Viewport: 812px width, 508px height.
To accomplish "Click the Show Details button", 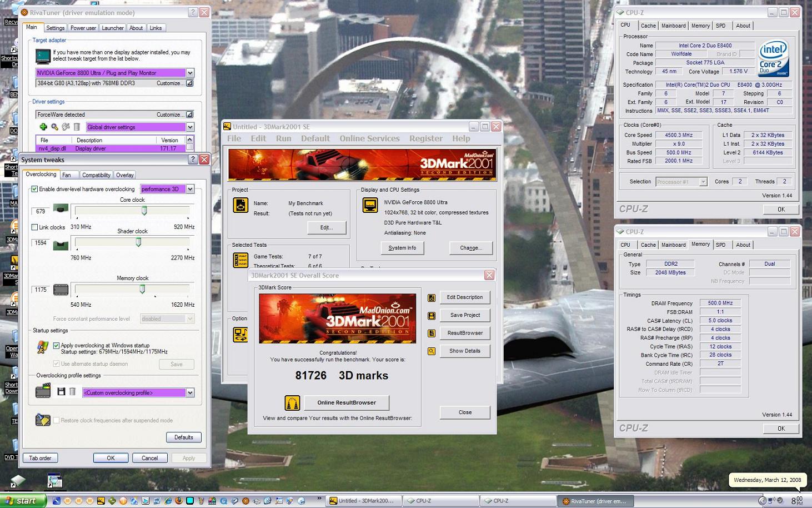I will [x=465, y=351].
